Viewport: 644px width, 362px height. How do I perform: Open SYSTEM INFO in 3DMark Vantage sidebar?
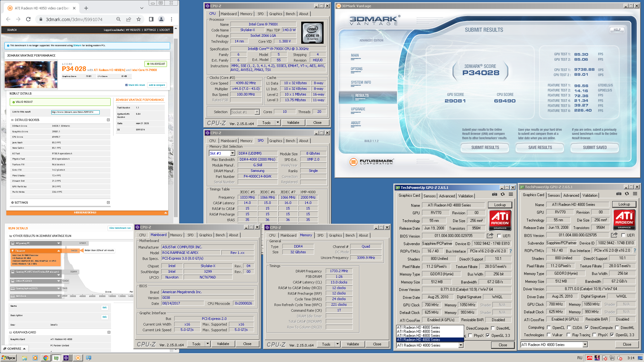(x=361, y=82)
